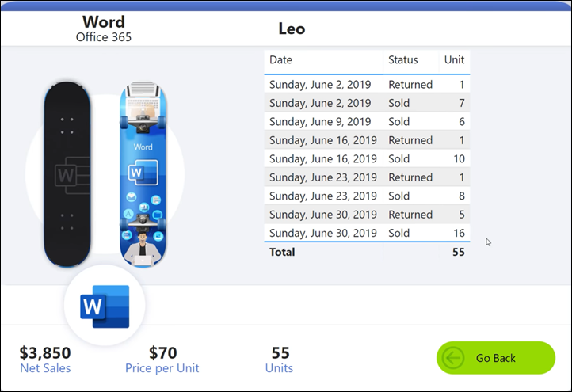This screenshot has height=392, width=572.
Task: Click the June 16, 2019 Sold row
Action: (x=366, y=159)
